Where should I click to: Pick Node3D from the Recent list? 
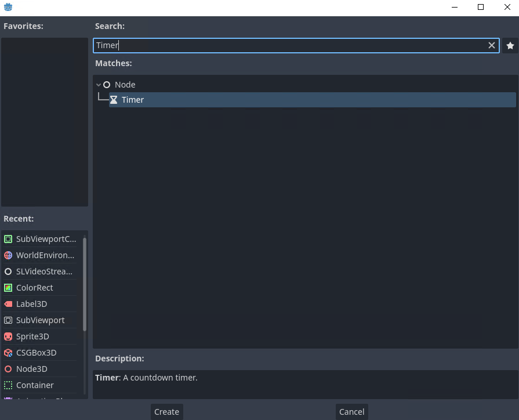coord(41,369)
